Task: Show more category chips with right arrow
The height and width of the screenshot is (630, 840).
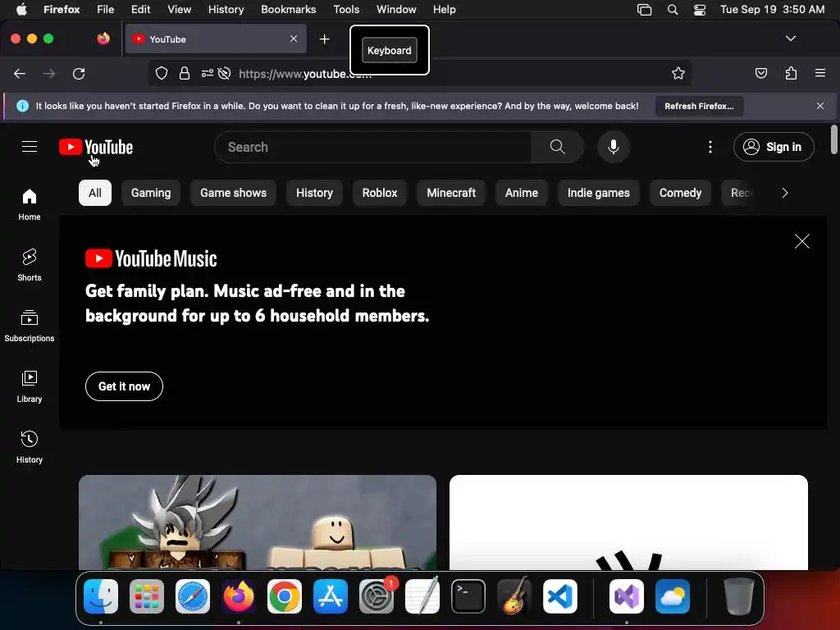Action: pos(785,193)
